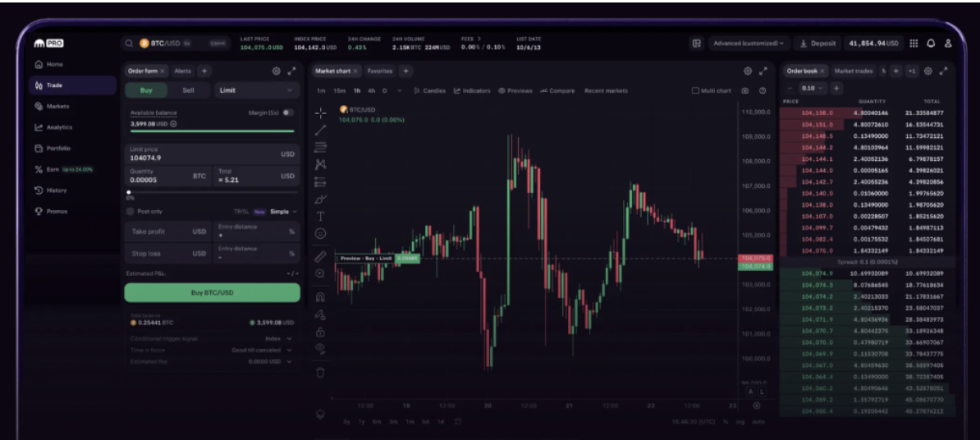Screen dimensions: 980x440
Task: Open the apps grid menu
Action: (914, 44)
